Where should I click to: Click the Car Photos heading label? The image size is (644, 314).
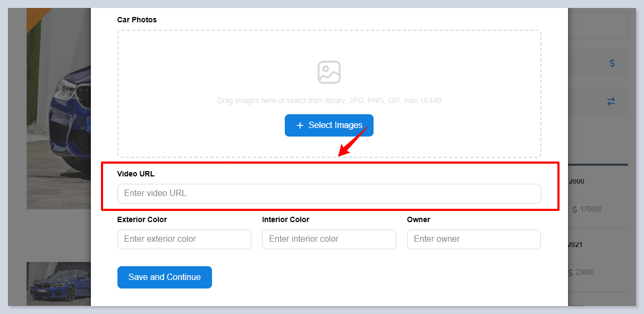(137, 20)
